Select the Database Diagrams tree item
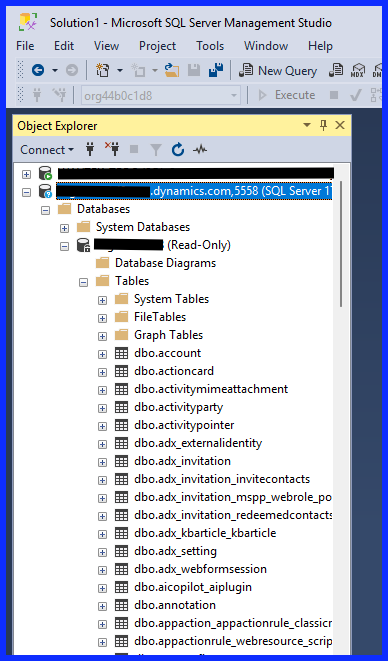Screen dimensions: 388x661 165,263
